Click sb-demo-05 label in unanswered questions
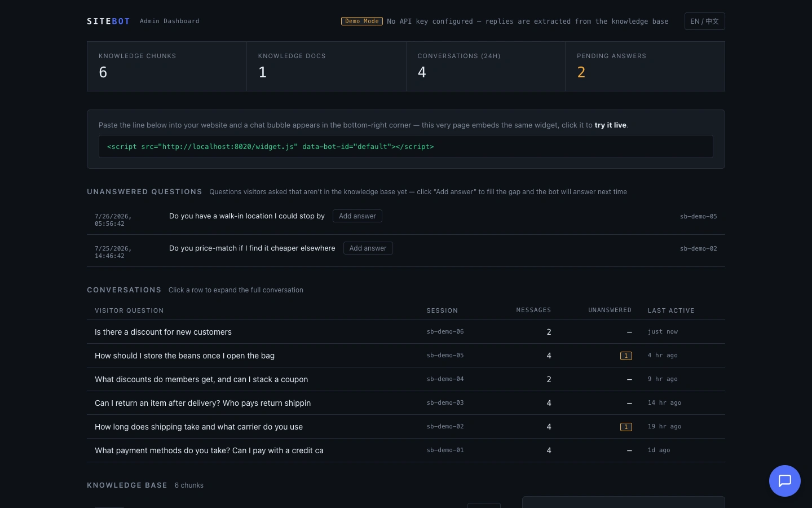This screenshot has width=812, height=508. [698, 216]
